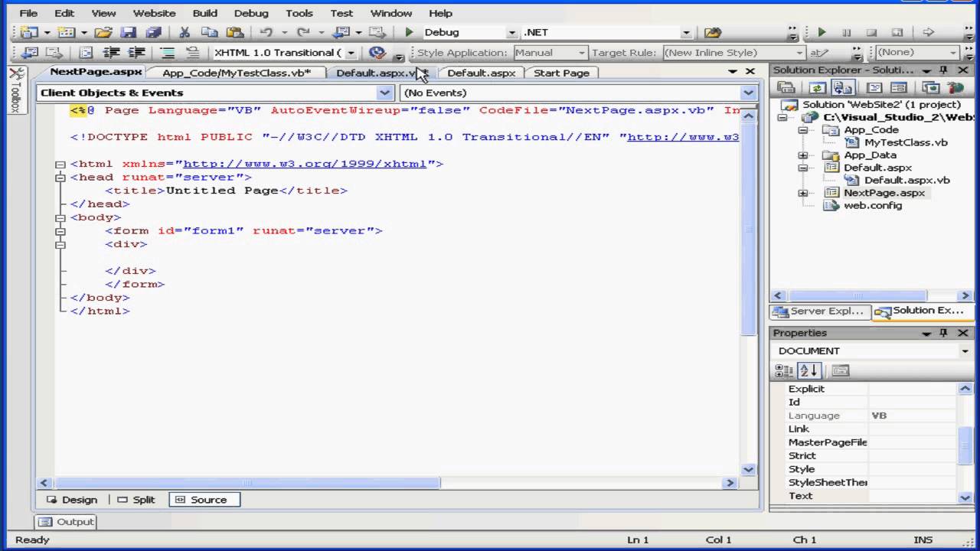Switch to Source view
980x551 pixels.
pos(202,500)
